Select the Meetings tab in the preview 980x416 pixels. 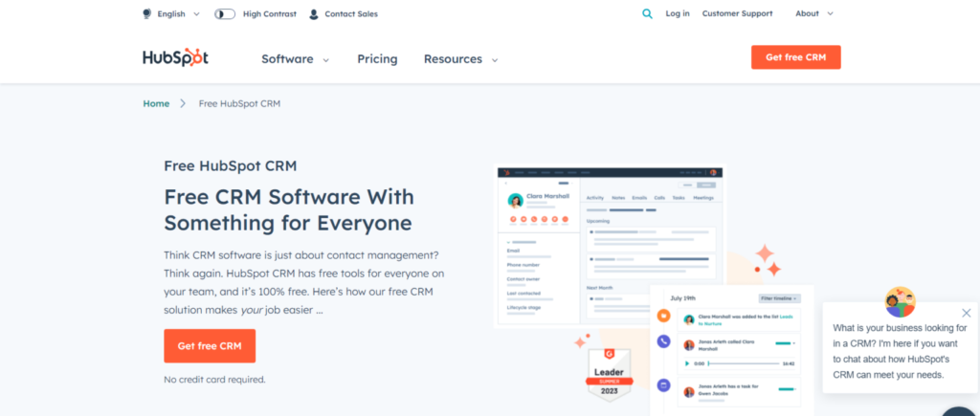703,198
